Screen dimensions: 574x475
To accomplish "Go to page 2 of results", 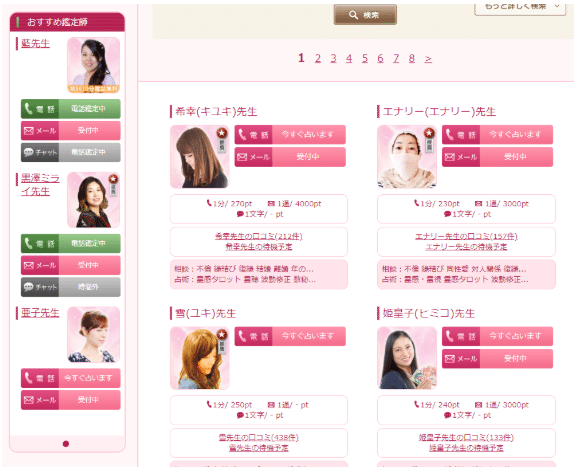I will (318, 58).
